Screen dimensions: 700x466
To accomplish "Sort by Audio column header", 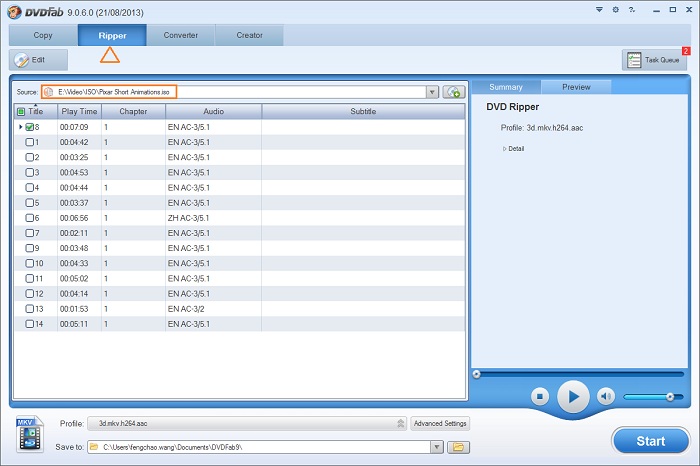I will click(213, 112).
